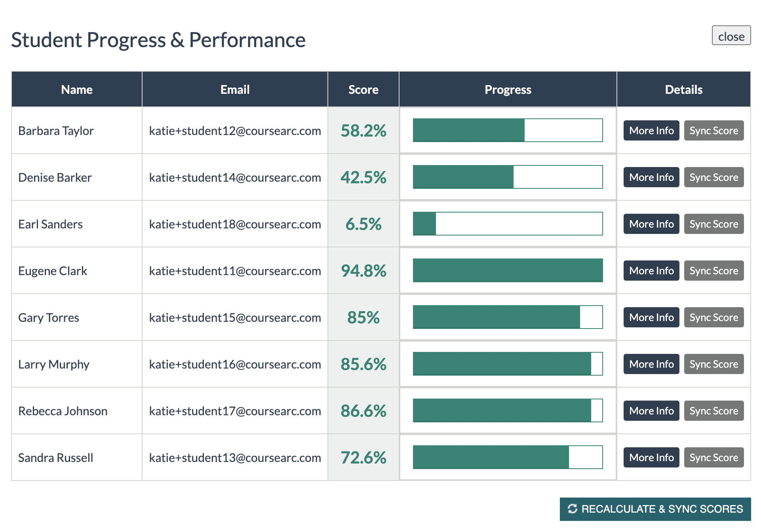Click Eugene Clark's progress bar
Screen dimensions: 761x532
(x=508, y=270)
